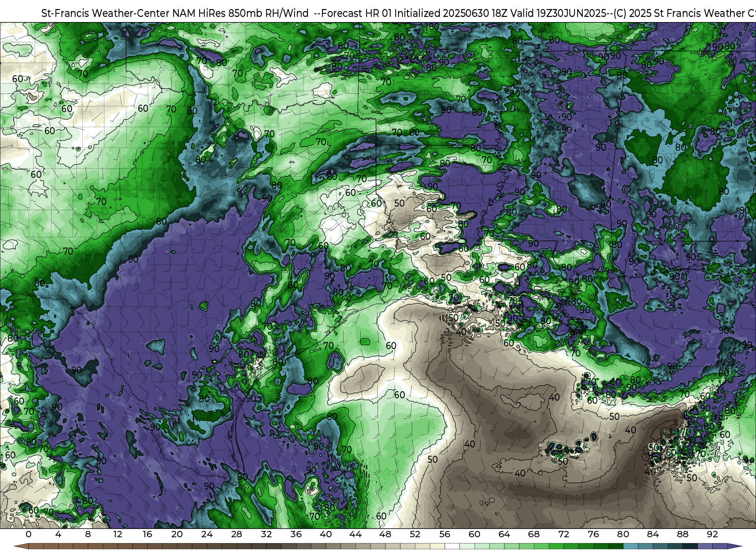Click the '76' colorbar tick label
Screen dimensions: 756x551
(x=593, y=534)
